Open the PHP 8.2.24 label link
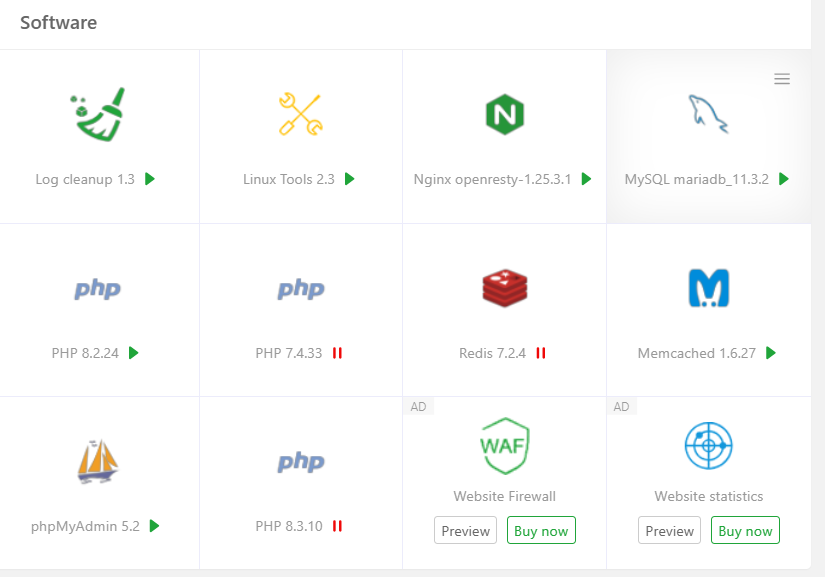825x577 pixels. click(85, 353)
